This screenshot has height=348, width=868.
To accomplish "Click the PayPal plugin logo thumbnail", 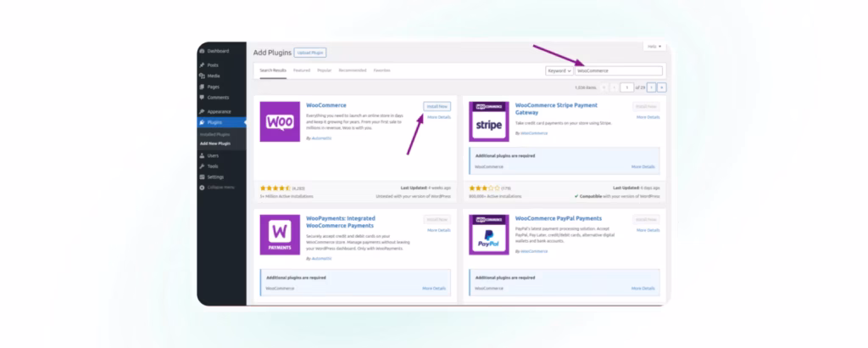I will coord(489,235).
